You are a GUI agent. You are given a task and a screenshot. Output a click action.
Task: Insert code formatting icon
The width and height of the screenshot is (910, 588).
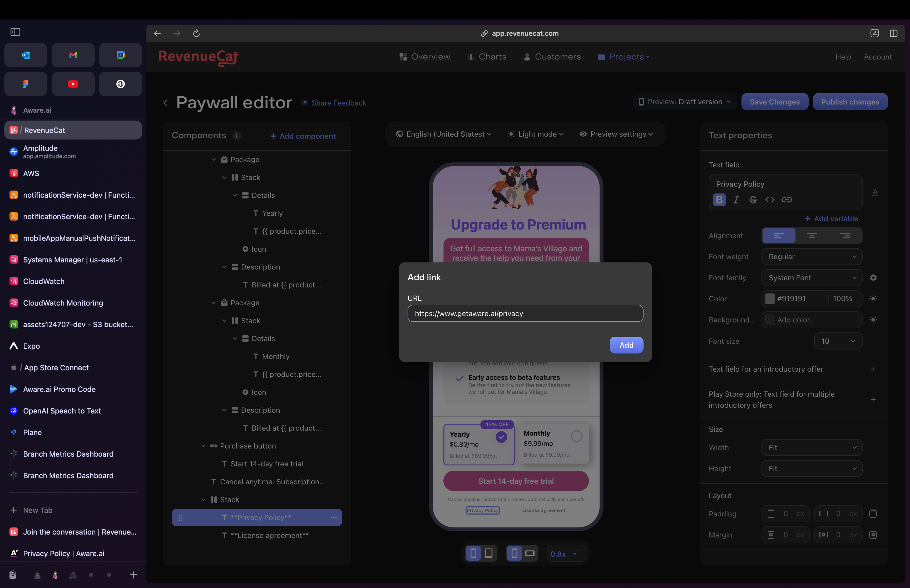point(769,200)
